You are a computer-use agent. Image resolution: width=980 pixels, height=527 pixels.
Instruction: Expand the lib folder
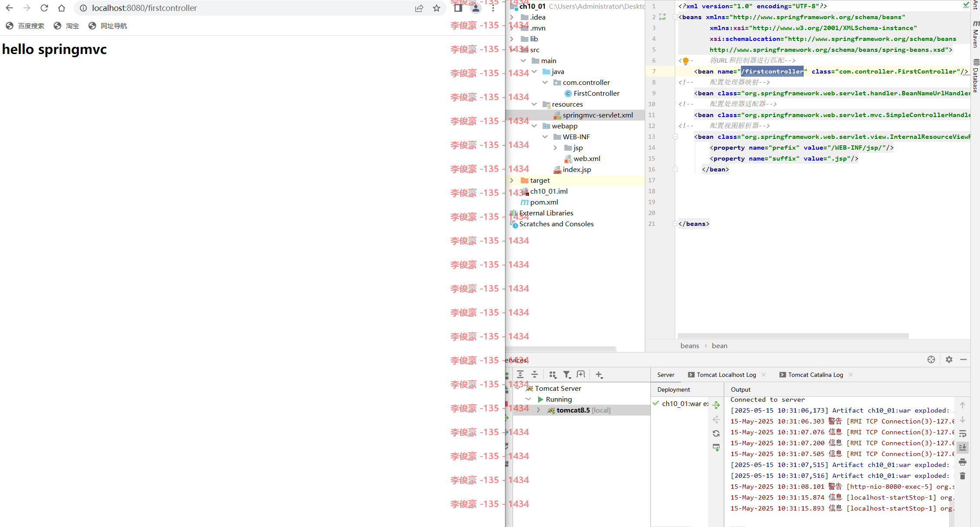tap(512, 39)
